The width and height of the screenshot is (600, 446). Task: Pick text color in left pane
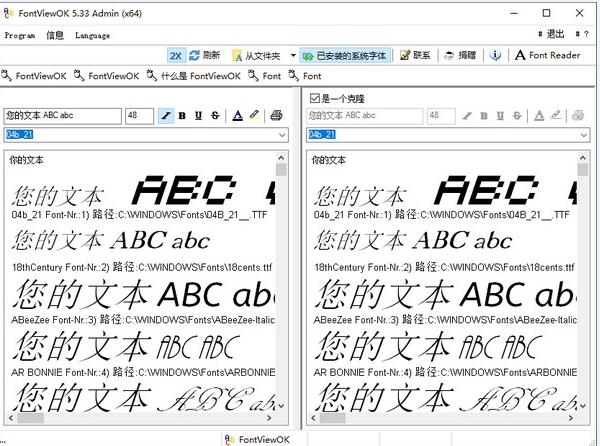point(238,116)
